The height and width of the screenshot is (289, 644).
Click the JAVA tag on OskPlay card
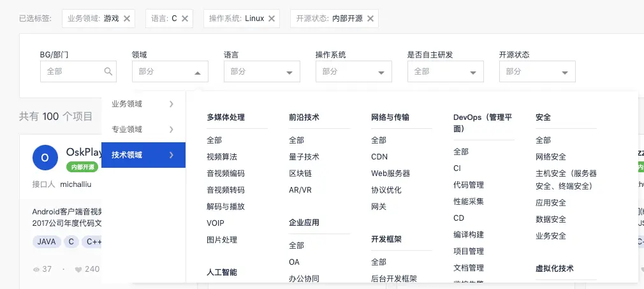coord(47,242)
